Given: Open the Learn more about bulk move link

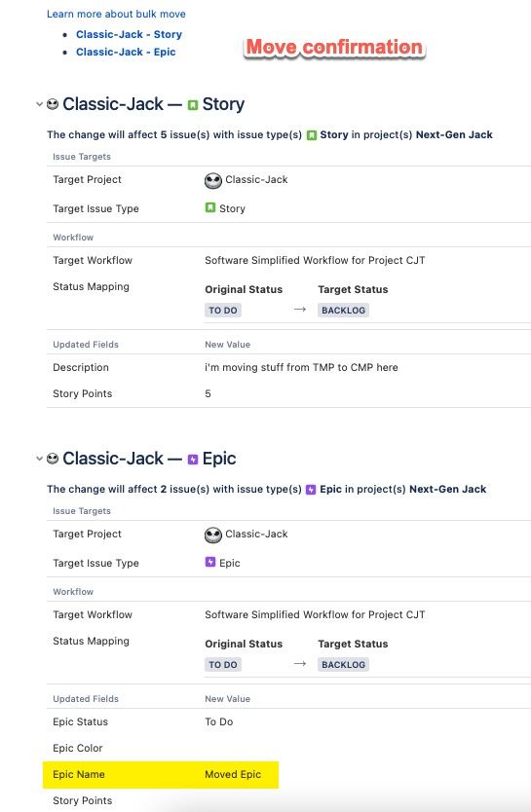Looking at the screenshot, I should point(116,14).
